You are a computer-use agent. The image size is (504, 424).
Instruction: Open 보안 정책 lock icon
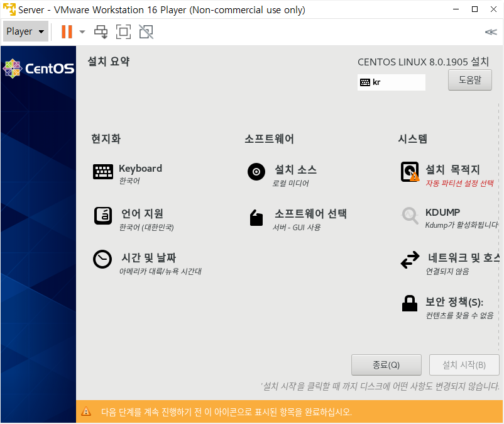click(410, 303)
